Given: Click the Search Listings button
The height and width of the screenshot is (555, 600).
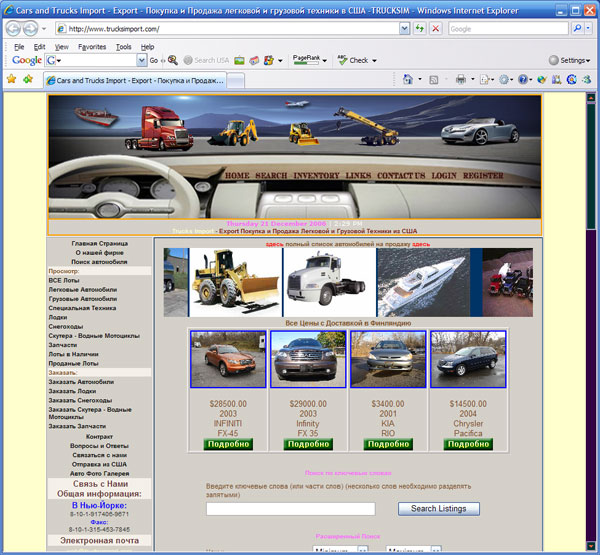Looking at the screenshot, I should point(438,508).
